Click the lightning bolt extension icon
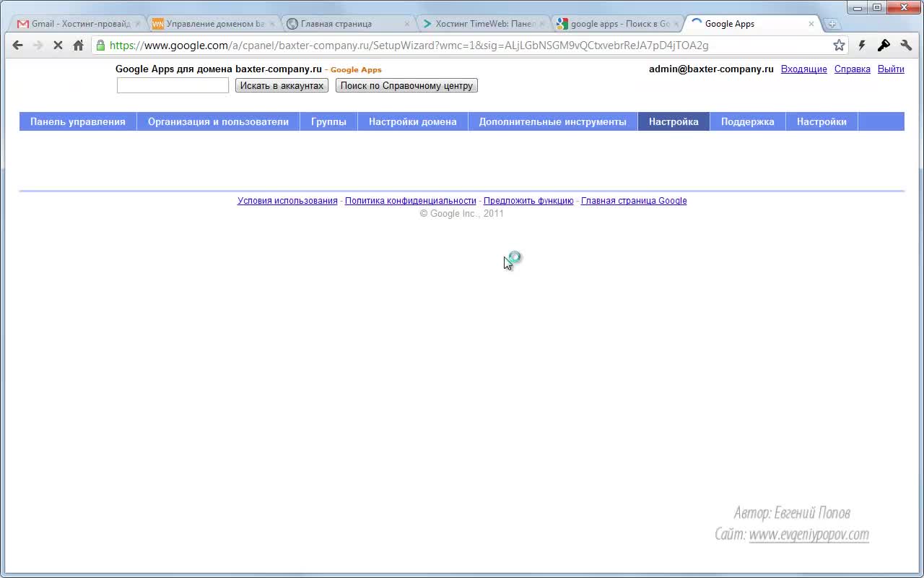Image resolution: width=924 pixels, height=578 pixels. click(x=861, y=45)
